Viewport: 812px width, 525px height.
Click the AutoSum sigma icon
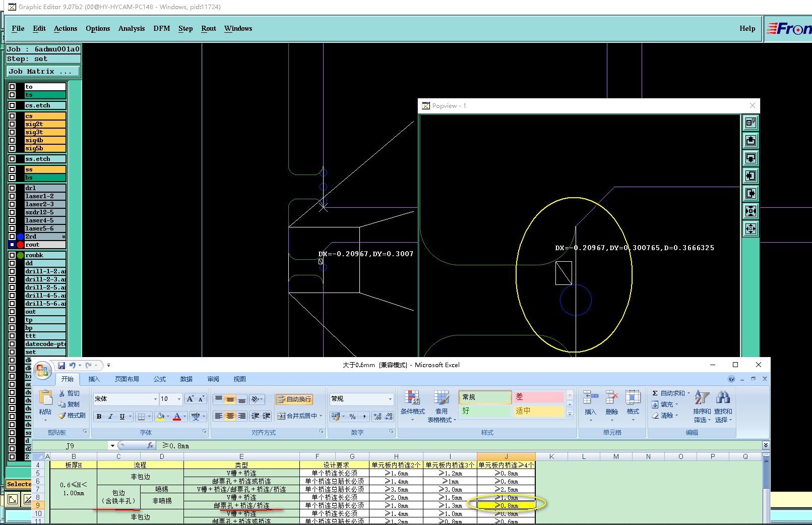tap(655, 393)
